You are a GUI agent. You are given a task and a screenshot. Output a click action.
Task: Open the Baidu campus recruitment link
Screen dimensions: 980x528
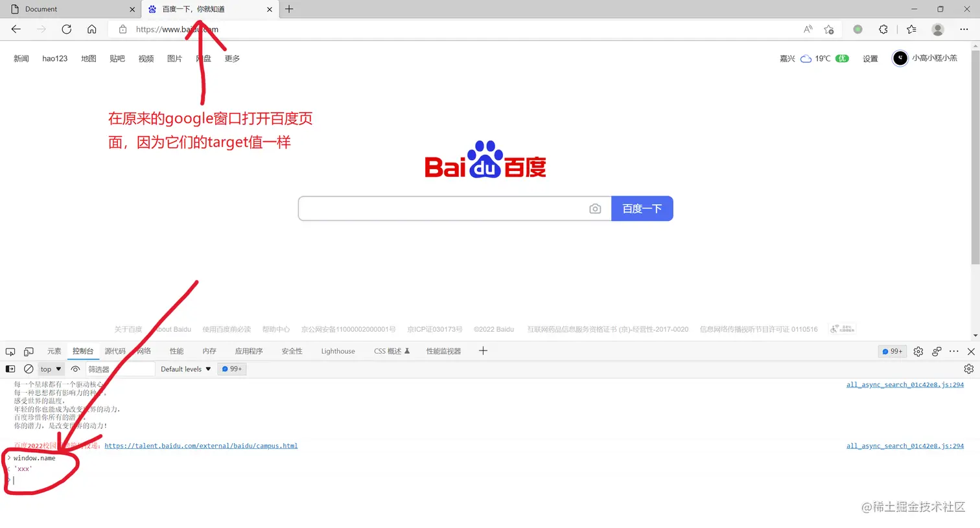(201, 446)
